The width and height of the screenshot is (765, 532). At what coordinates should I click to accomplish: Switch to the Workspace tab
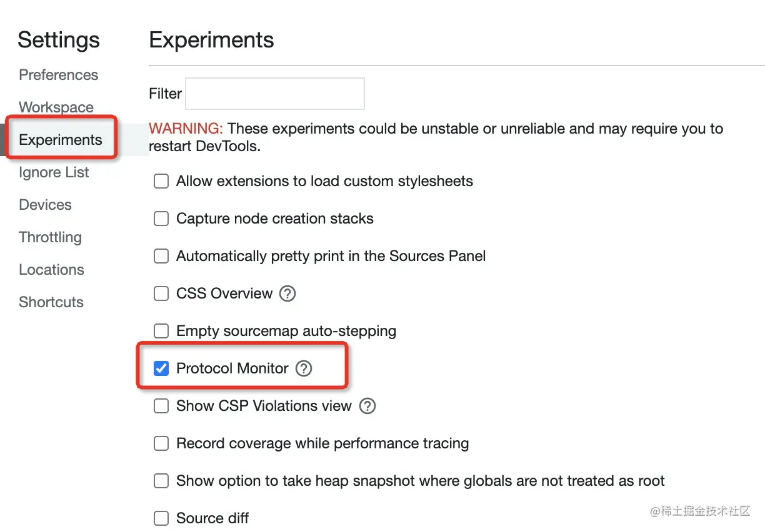coord(56,107)
